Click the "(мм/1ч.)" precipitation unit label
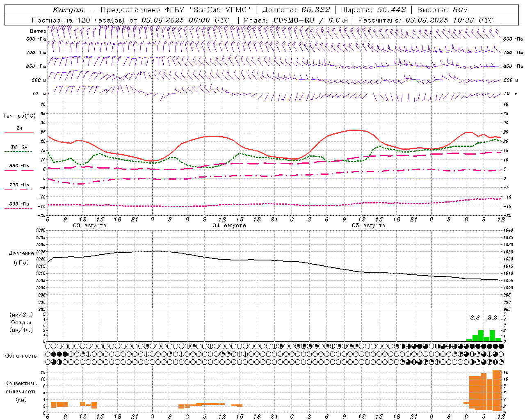Image resolution: width=525 pixels, height=420 pixels. coord(21,330)
